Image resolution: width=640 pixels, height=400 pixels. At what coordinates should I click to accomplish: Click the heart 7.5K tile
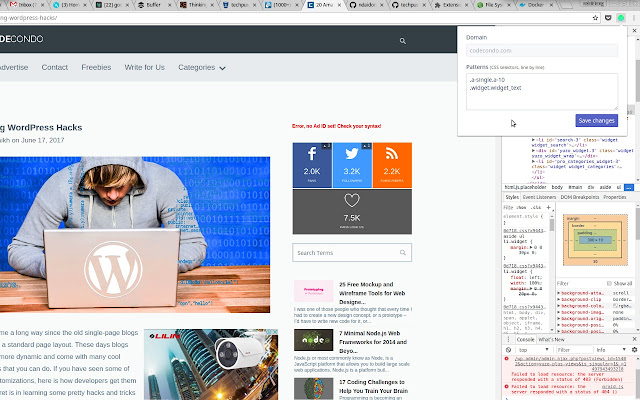click(352, 211)
